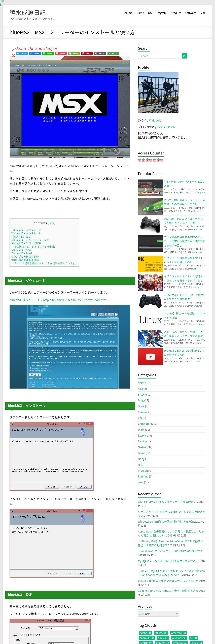Open the @Sekisuiseien blog update link

[x=165, y=127]
